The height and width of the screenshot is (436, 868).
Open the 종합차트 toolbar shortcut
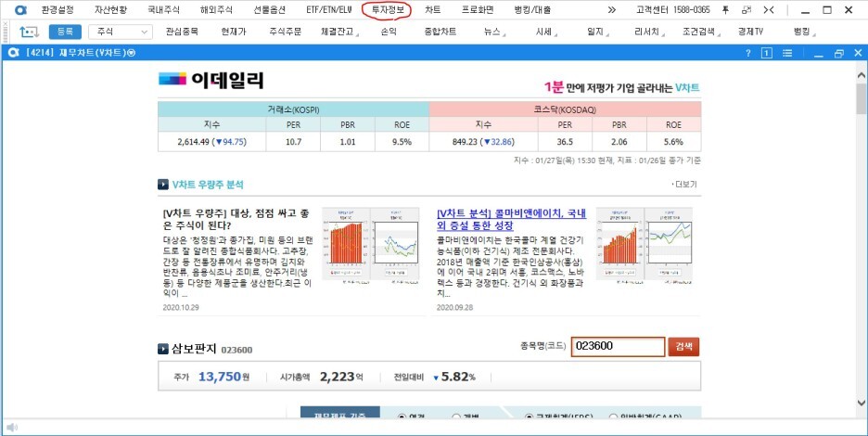point(440,32)
